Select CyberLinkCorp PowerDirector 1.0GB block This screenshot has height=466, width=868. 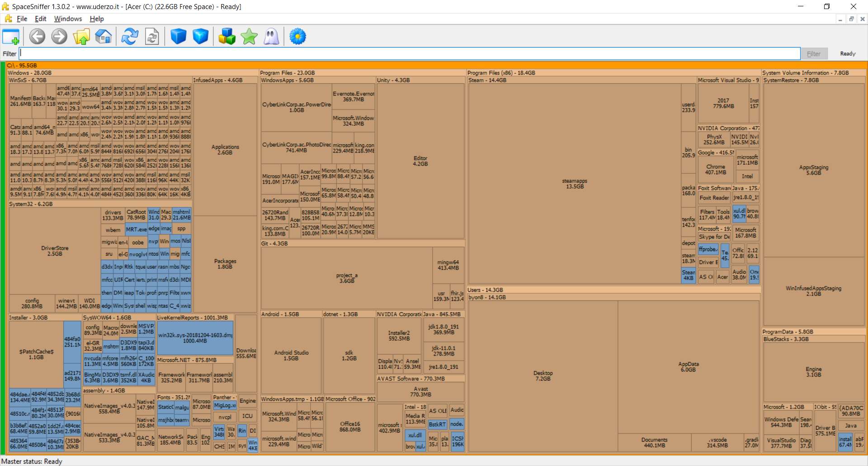pos(297,107)
